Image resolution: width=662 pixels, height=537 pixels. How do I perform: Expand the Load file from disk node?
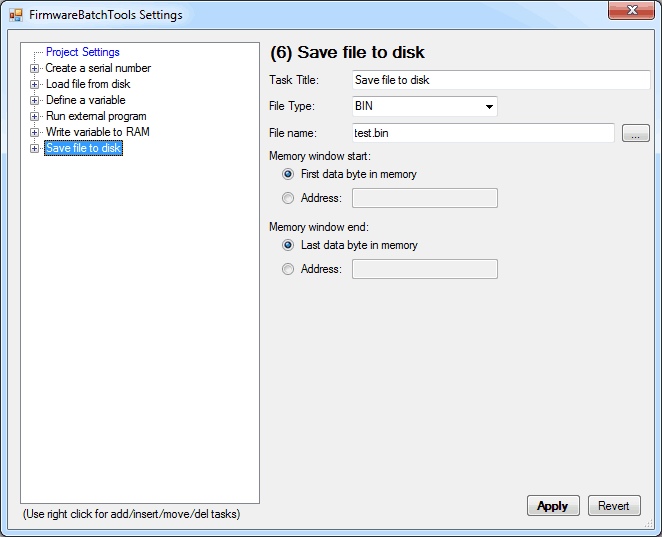(x=35, y=84)
